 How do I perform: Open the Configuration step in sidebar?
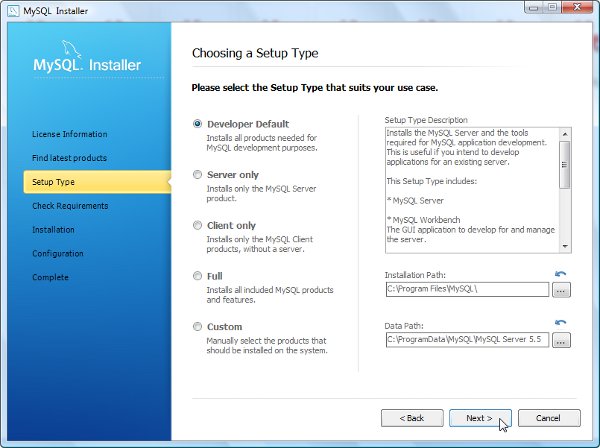(58, 254)
